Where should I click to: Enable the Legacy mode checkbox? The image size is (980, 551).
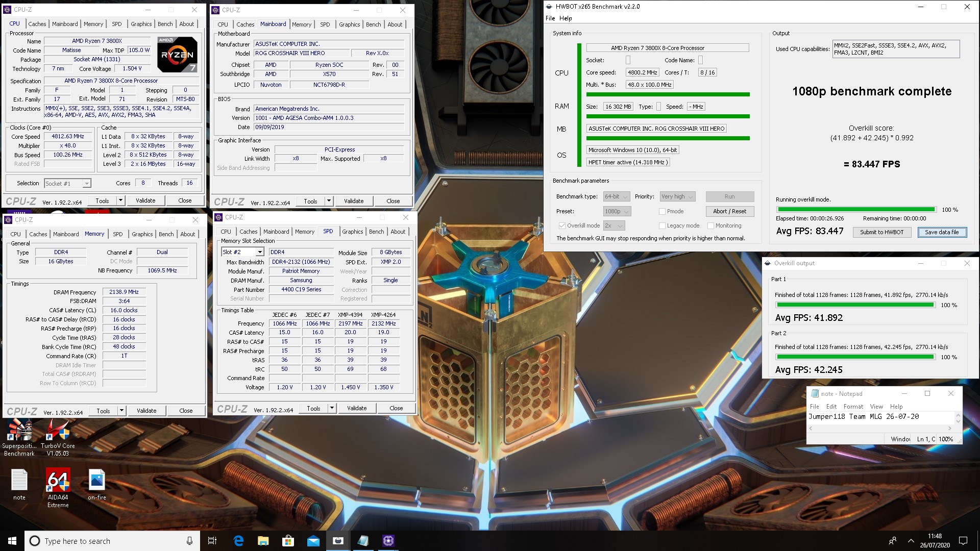click(662, 226)
